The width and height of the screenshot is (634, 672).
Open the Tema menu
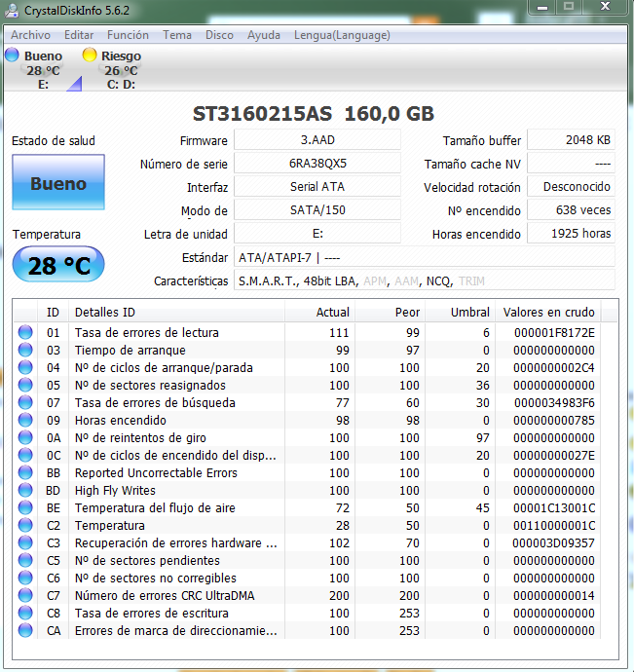coord(177,35)
